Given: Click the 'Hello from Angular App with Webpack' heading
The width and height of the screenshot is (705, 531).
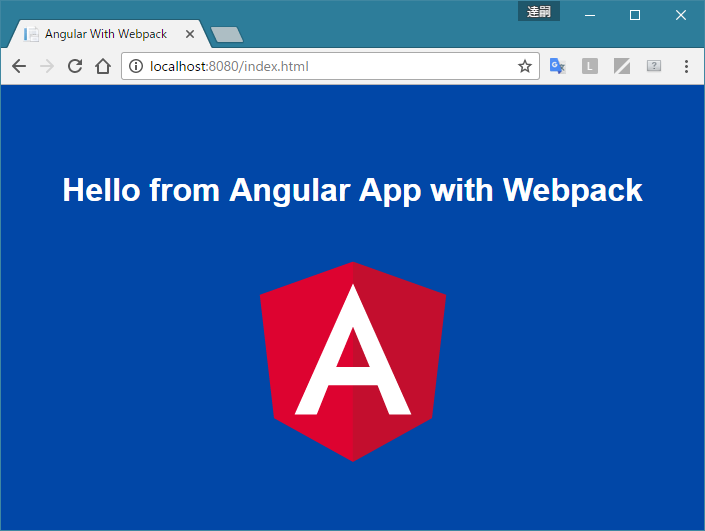Looking at the screenshot, I should (x=352, y=190).
